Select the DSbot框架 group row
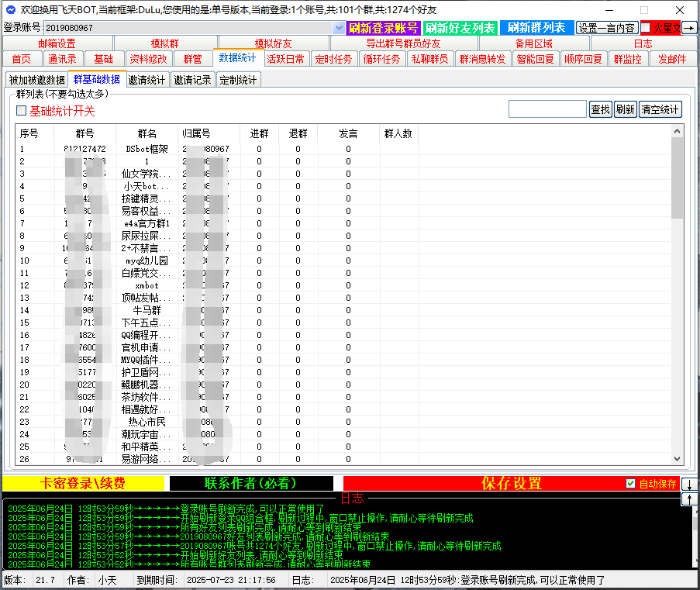Viewport: 700px width, 590px height. tap(343, 149)
